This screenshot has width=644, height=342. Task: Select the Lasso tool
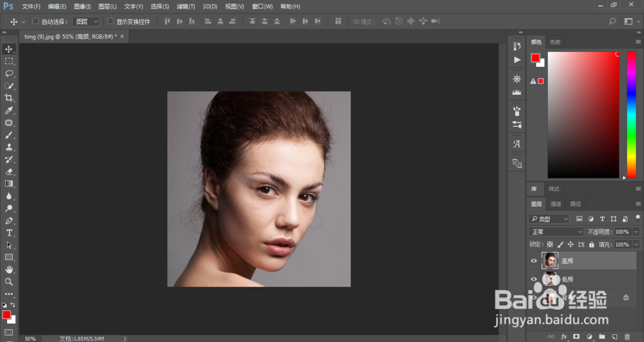(9, 73)
